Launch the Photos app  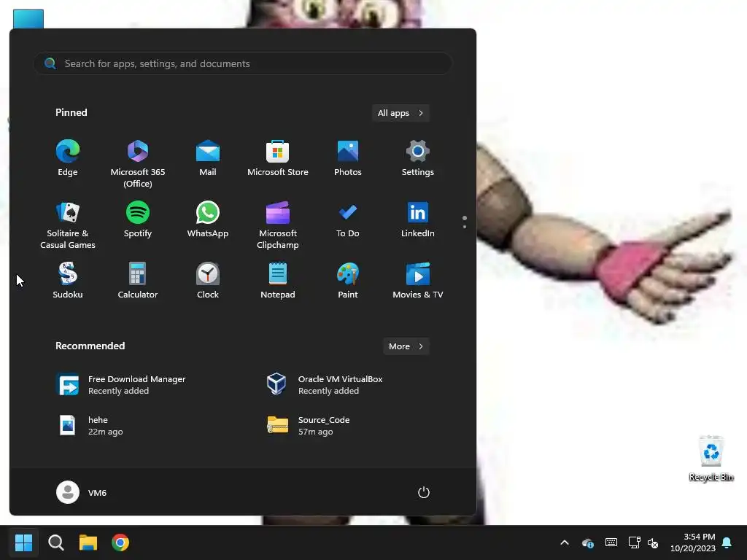348,158
